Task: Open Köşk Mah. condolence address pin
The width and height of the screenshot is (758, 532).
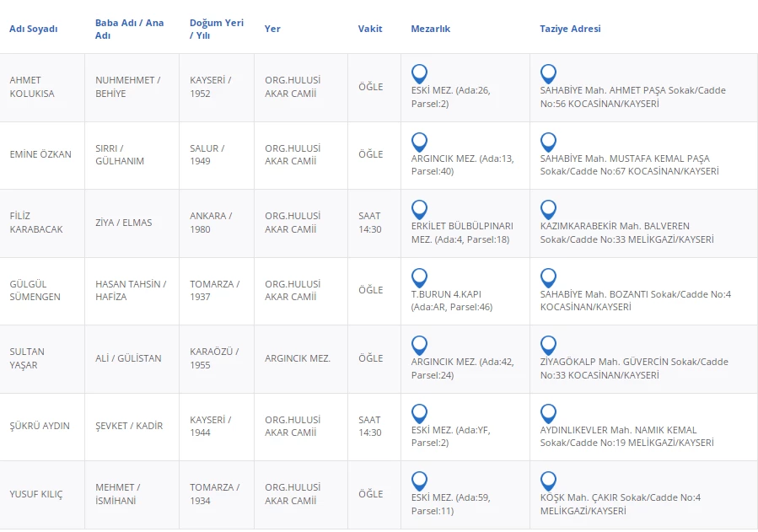Action: 548,481
